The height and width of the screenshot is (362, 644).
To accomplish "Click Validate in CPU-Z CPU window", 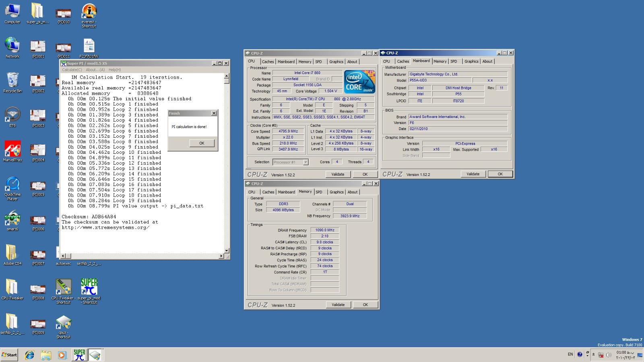I will pos(338,174).
